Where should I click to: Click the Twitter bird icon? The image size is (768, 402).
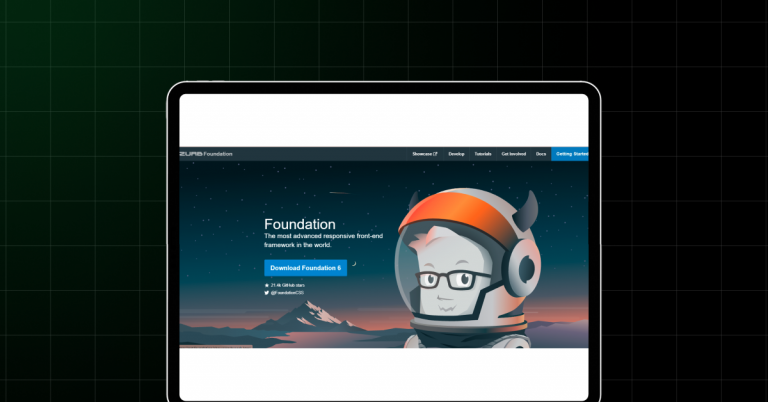click(267, 293)
